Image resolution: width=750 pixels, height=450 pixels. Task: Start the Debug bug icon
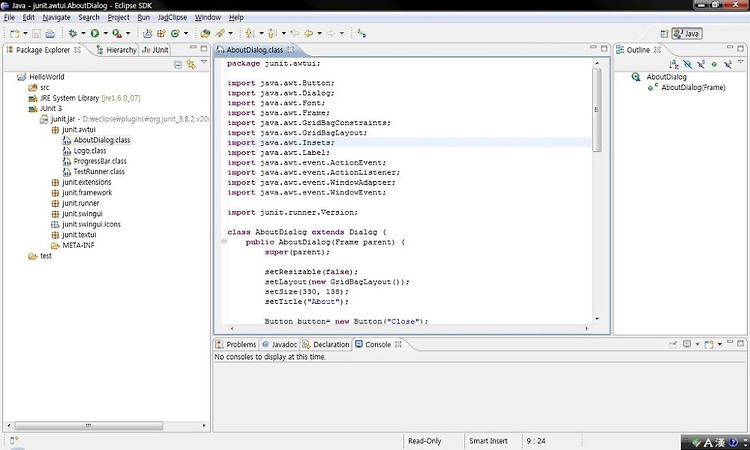tap(73, 33)
